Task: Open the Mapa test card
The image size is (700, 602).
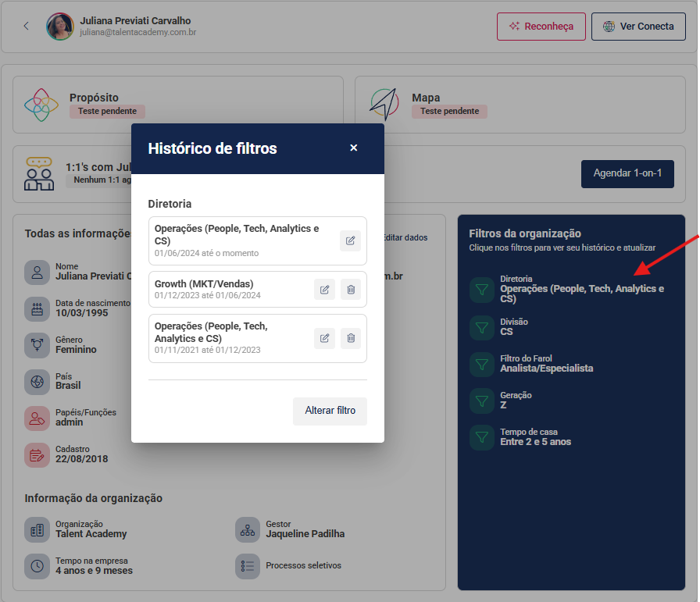Action: pyautogui.click(x=520, y=105)
